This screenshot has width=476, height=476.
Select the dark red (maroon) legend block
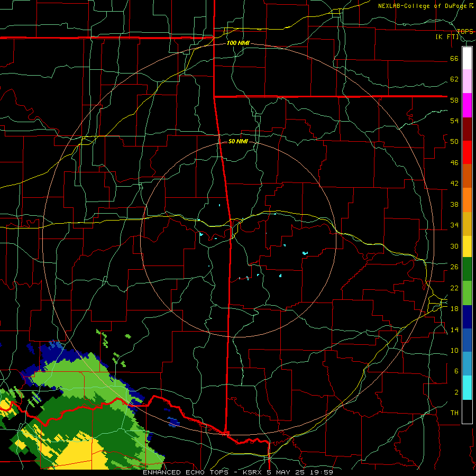[x=467, y=129]
